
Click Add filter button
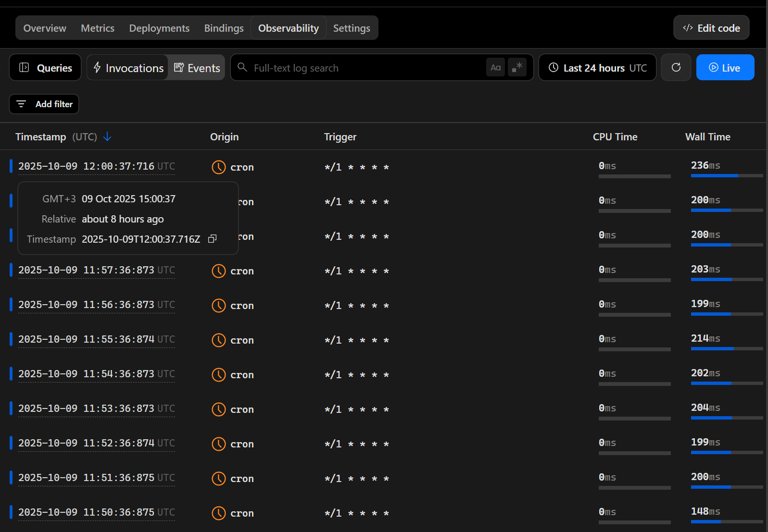click(x=44, y=104)
